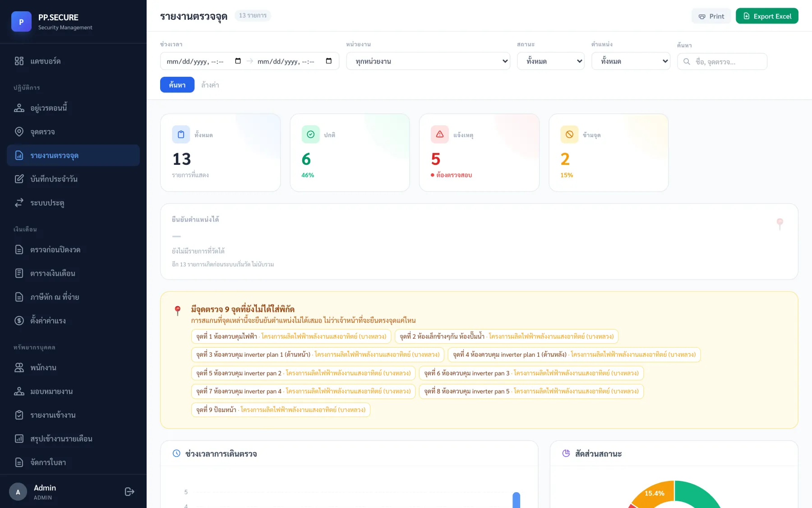The image size is (812, 508).
Task: Open the ภาษีหัก ณ ที่จ่าย icon
Action: tap(19, 297)
